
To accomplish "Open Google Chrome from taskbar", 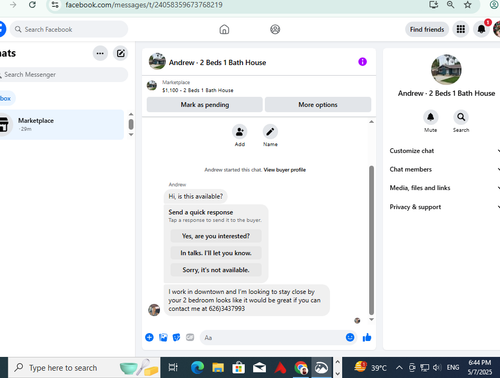I will pos(301,368).
